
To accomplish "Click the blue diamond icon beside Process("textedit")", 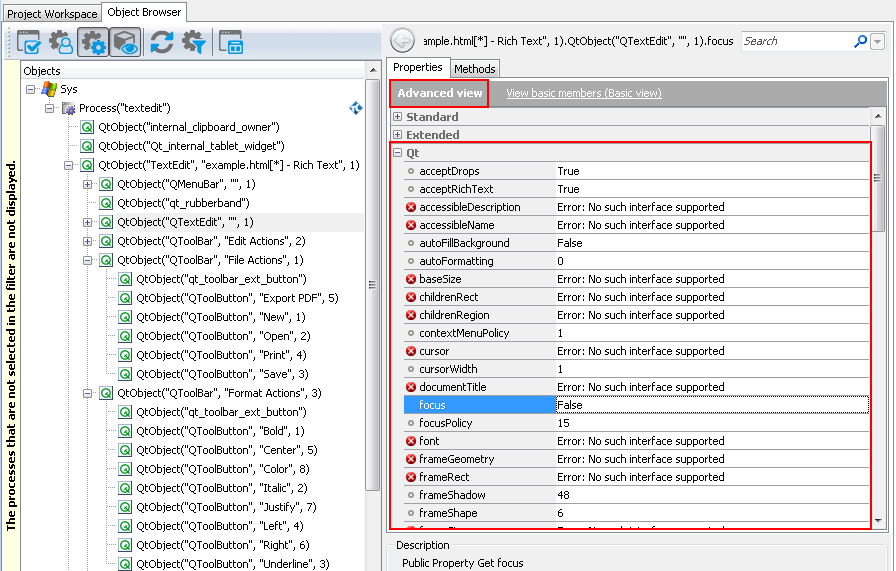I will click(x=355, y=108).
